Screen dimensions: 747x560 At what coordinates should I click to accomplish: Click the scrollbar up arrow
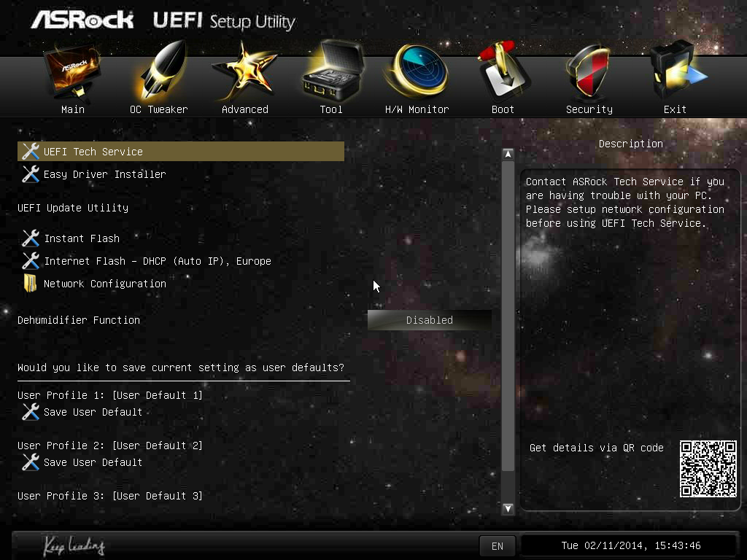tap(508, 154)
